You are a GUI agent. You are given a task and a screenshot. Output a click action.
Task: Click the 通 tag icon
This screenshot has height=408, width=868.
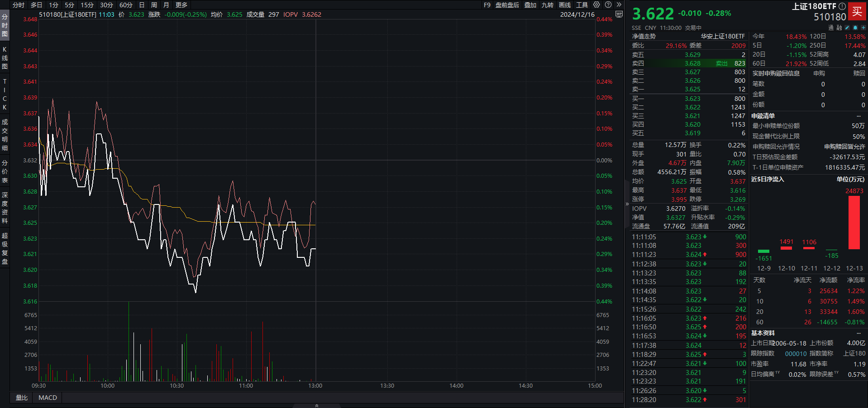(x=831, y=28)
